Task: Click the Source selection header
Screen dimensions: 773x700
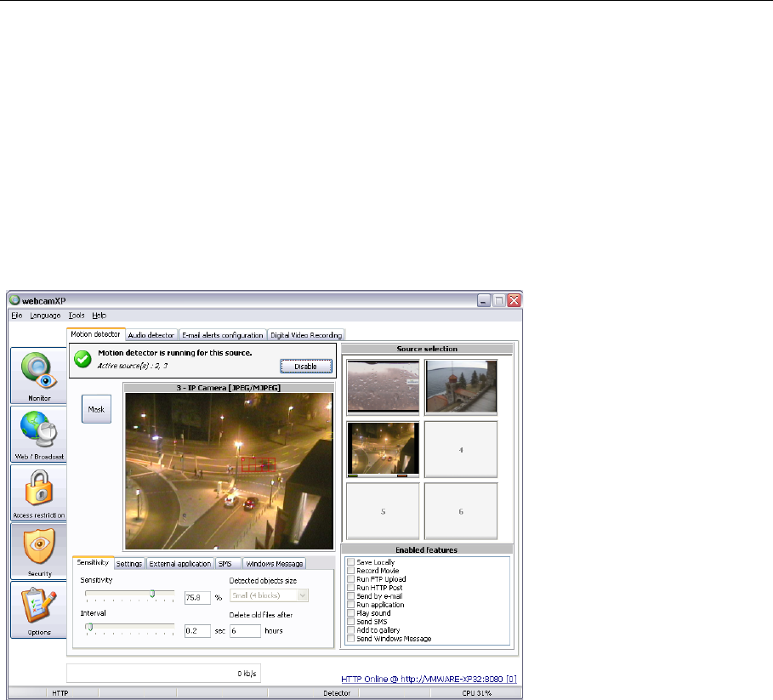Action: pyautogui.click(x=427, y=349)
